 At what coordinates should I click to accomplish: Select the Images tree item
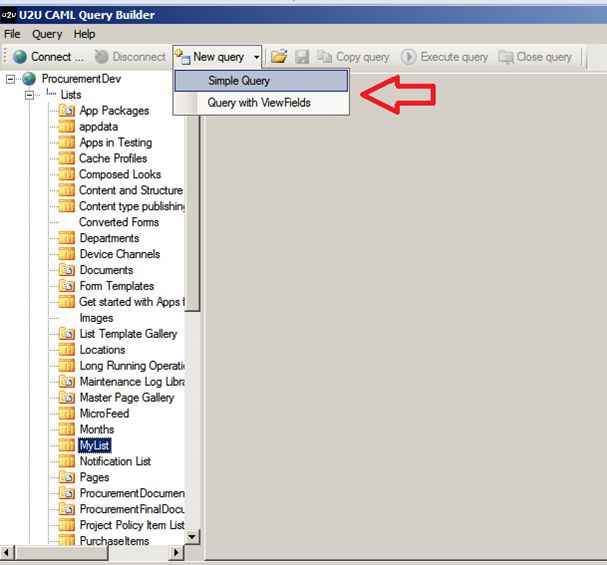click(96, 318)
